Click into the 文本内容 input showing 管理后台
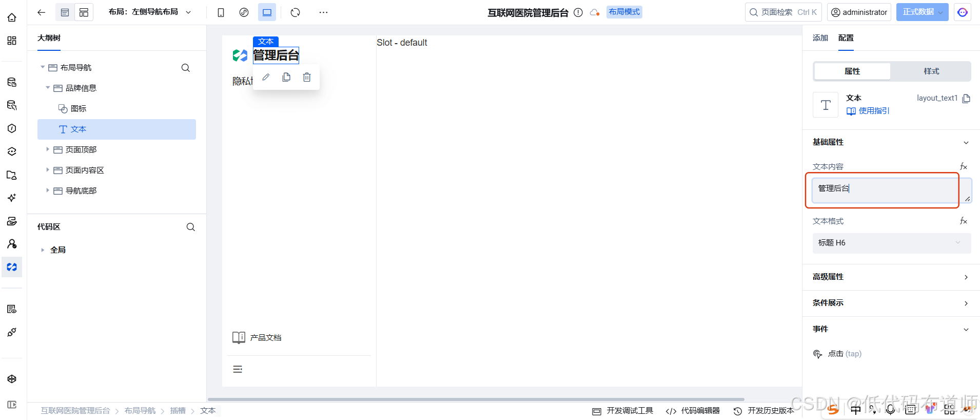 tap(892, 190)
